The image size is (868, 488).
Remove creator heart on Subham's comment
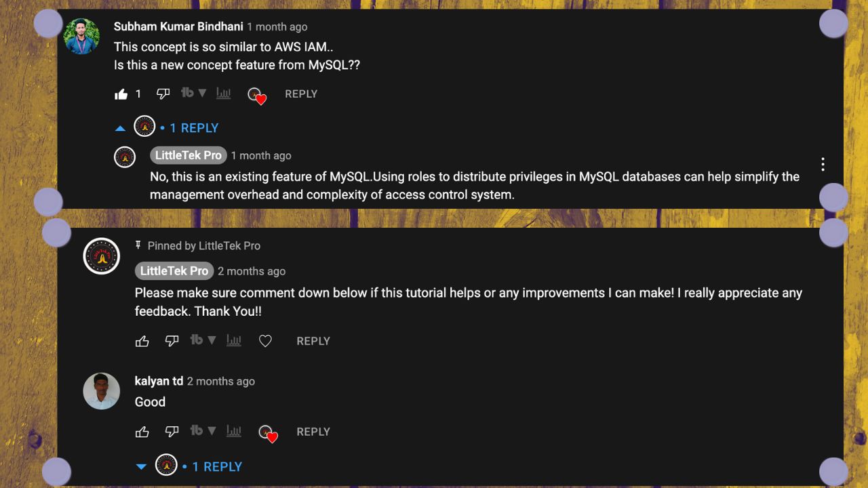(x=257, y=95)
